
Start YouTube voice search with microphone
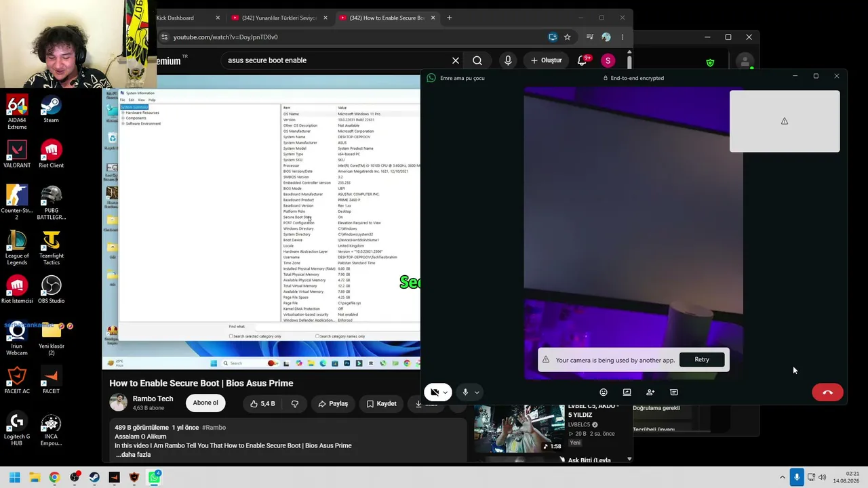coord(508,60)
